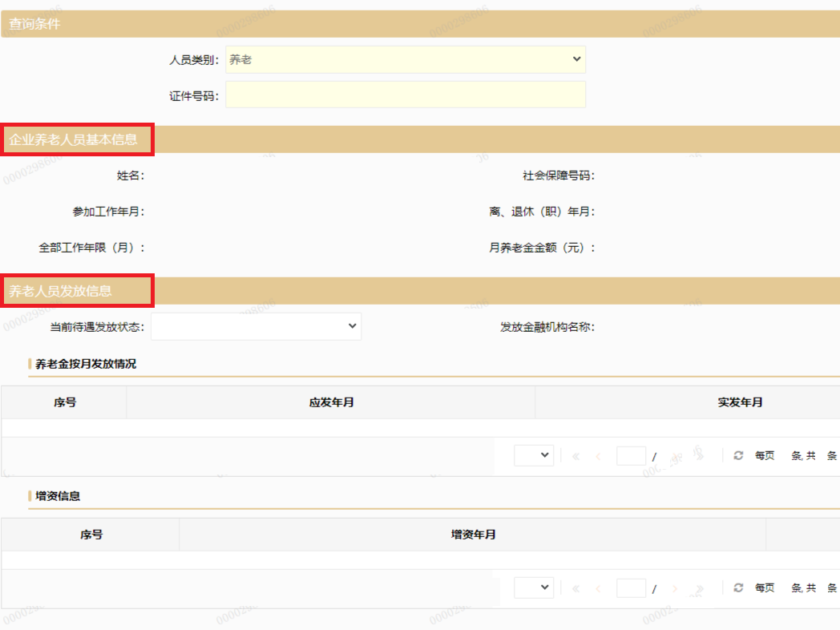The height and width of the screenshot is (630, 840).
Task: Go to next page of 增资信息 table
Action: click(x=675, y=588)
